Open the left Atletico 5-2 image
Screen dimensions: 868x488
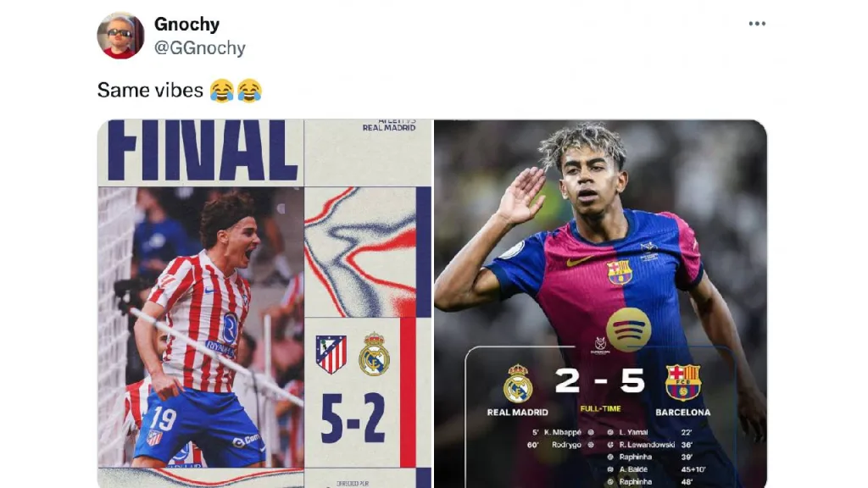coord(264,304)
